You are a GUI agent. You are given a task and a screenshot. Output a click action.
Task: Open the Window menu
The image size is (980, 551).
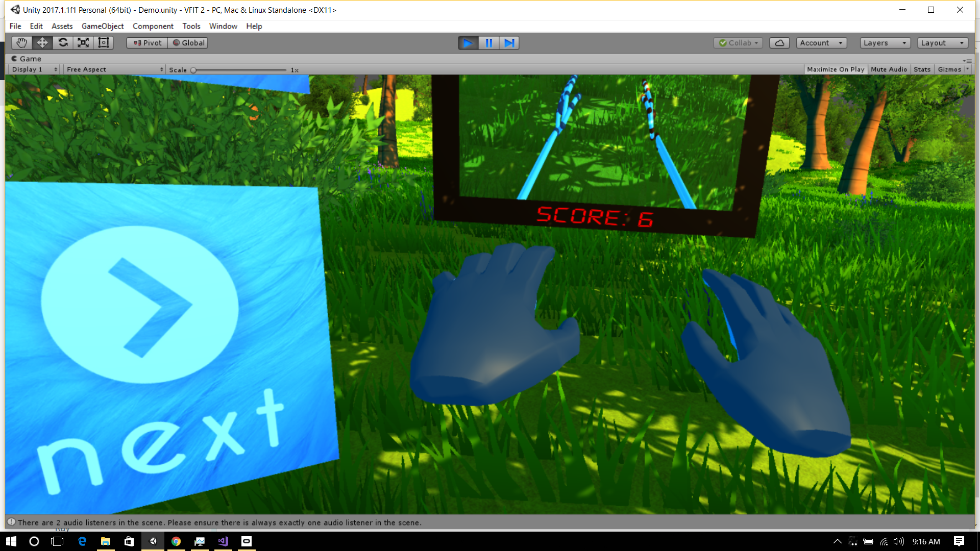223,26
